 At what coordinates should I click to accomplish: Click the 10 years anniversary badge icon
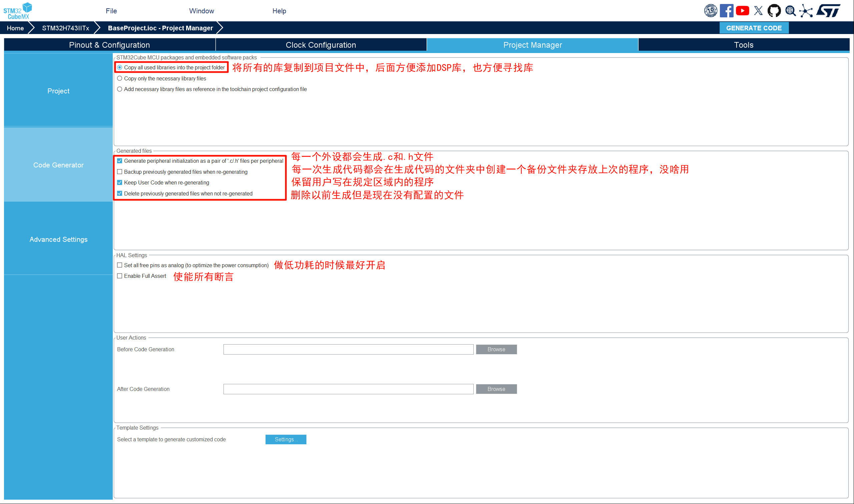click(x=710, y=11)
